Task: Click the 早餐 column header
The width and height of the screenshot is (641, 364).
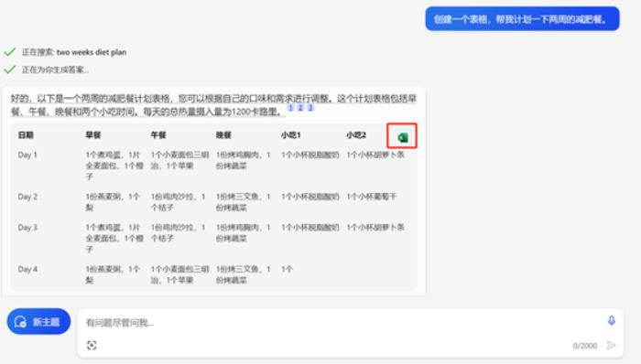Action: 92,135
